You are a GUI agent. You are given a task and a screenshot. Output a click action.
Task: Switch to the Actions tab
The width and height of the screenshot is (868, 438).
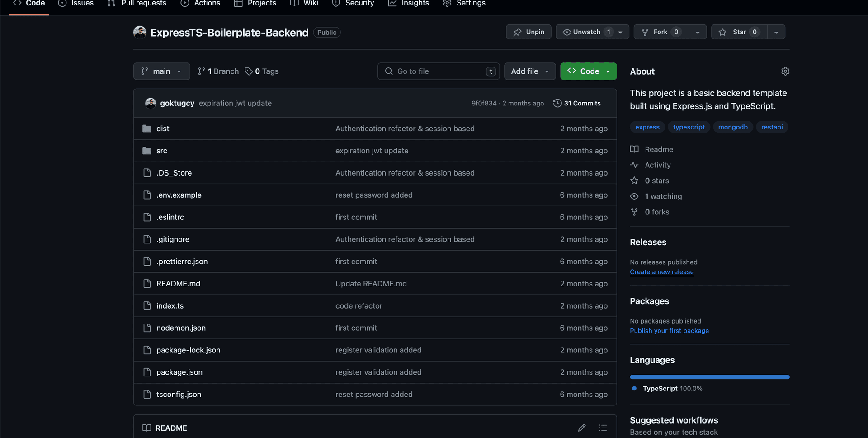point(200,4)
